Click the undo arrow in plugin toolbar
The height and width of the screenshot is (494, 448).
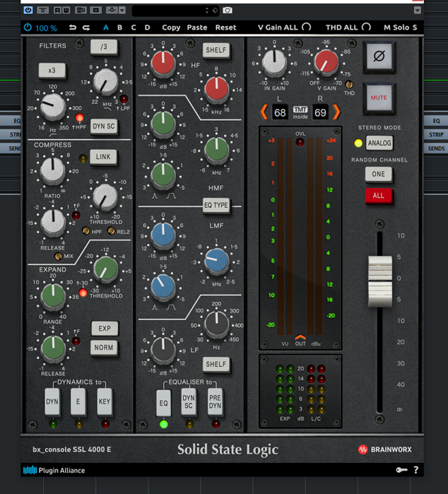[x=72, y=28]
